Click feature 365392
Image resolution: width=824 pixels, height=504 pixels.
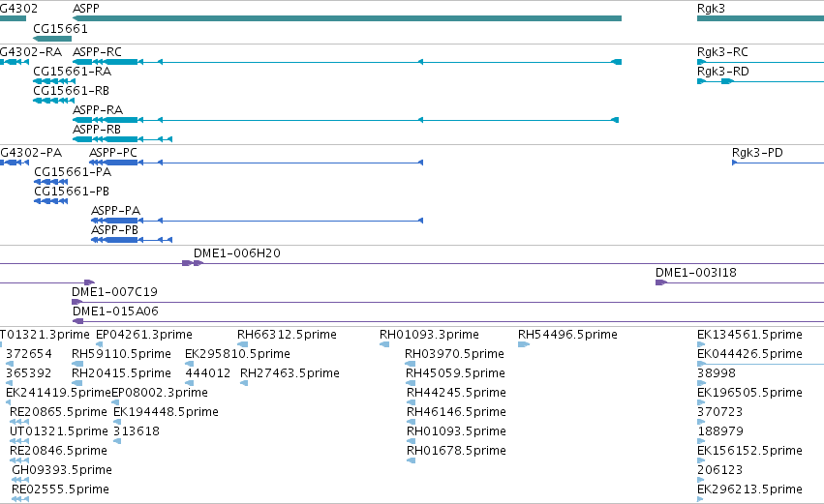[29, 373]
